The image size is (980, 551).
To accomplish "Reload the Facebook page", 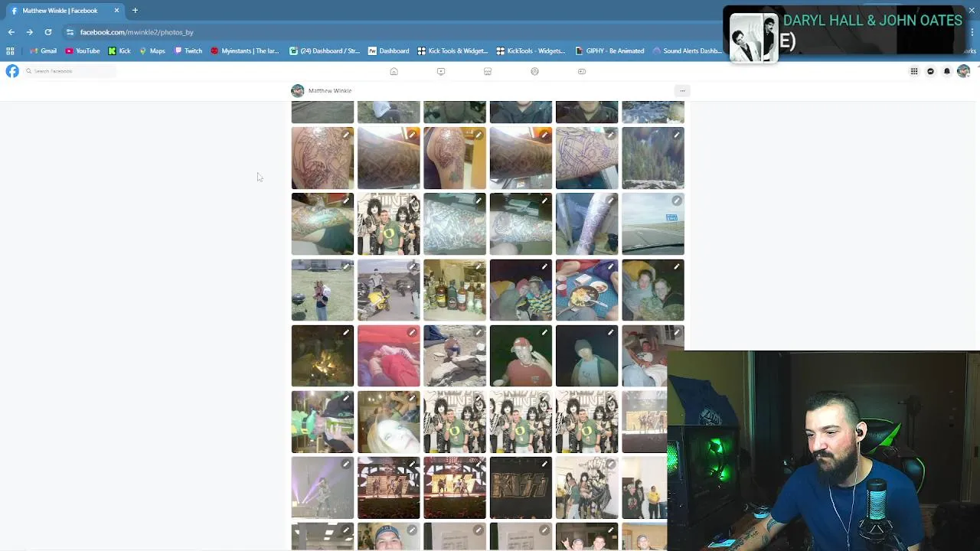I will pos(47,32).
